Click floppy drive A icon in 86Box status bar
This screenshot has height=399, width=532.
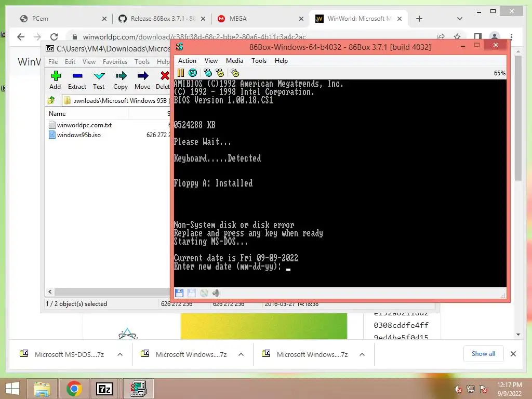point(179,293)
